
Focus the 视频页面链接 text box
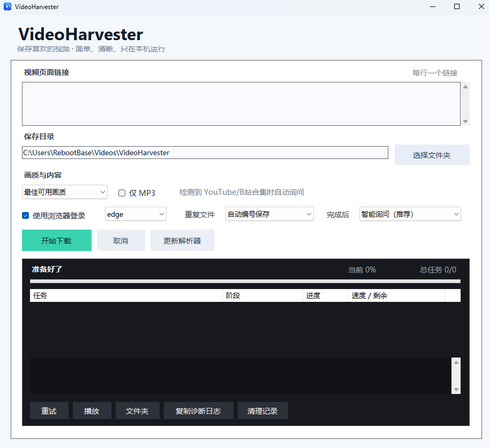(241, 104)
